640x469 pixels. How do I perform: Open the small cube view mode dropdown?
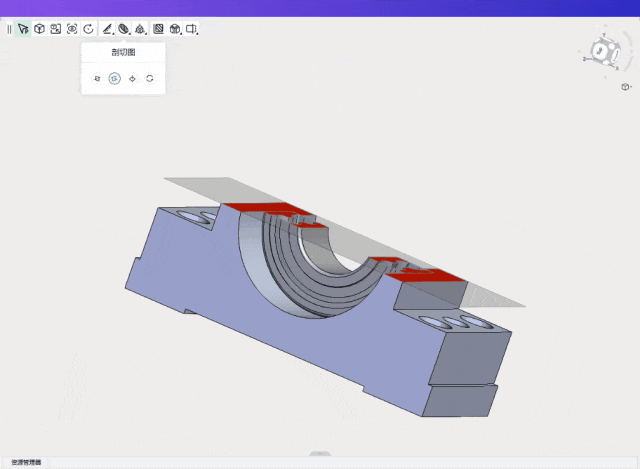click(625, 87)
